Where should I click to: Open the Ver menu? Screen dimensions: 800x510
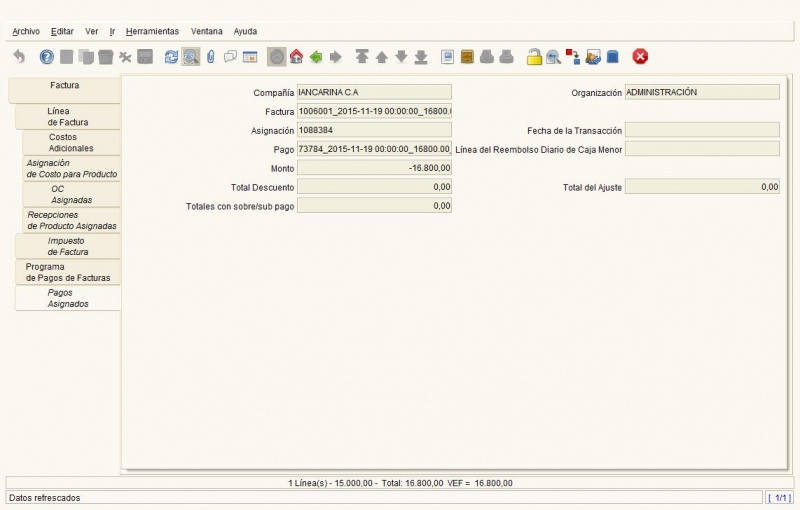(91, 31)
